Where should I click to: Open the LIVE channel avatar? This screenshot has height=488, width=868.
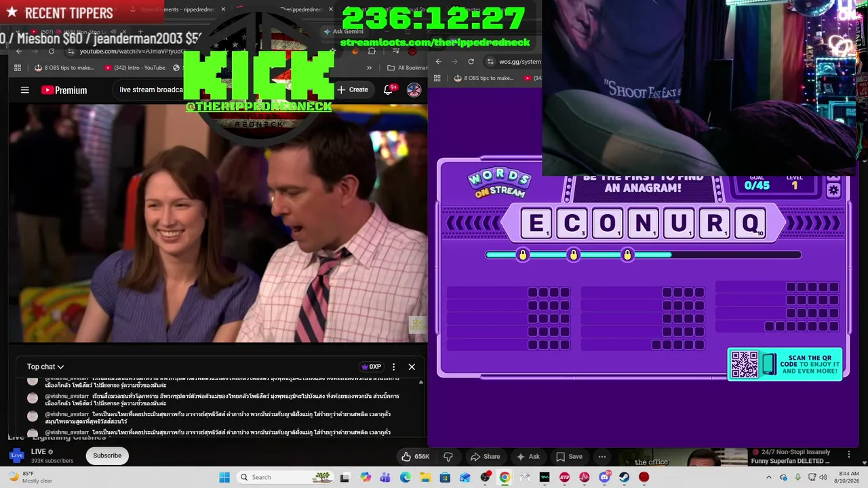[x=17, y=455]
